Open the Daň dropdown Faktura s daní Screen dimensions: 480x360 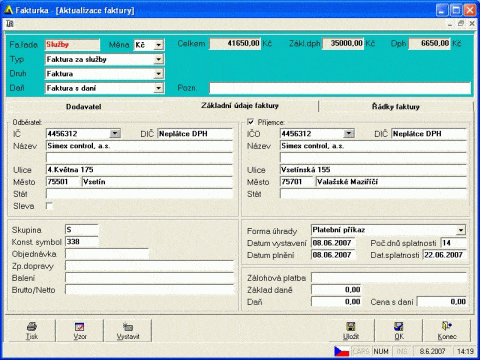[x=159, y=88]
